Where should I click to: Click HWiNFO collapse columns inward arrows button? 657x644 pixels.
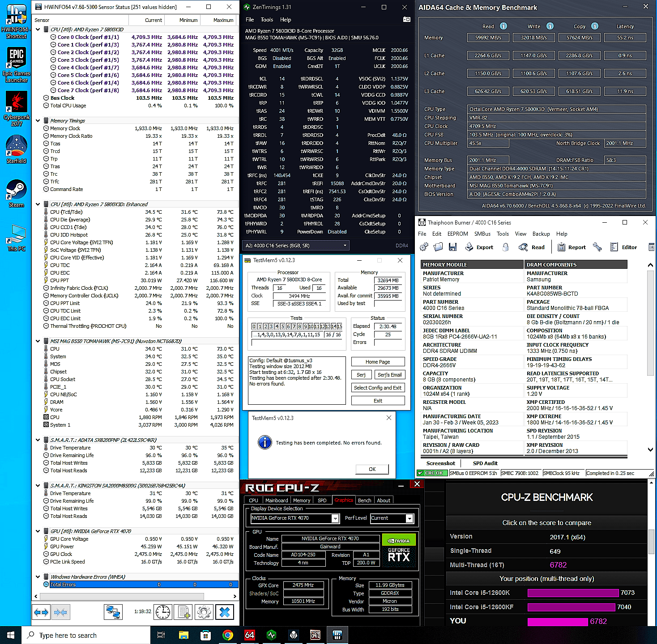coord(60,612)
